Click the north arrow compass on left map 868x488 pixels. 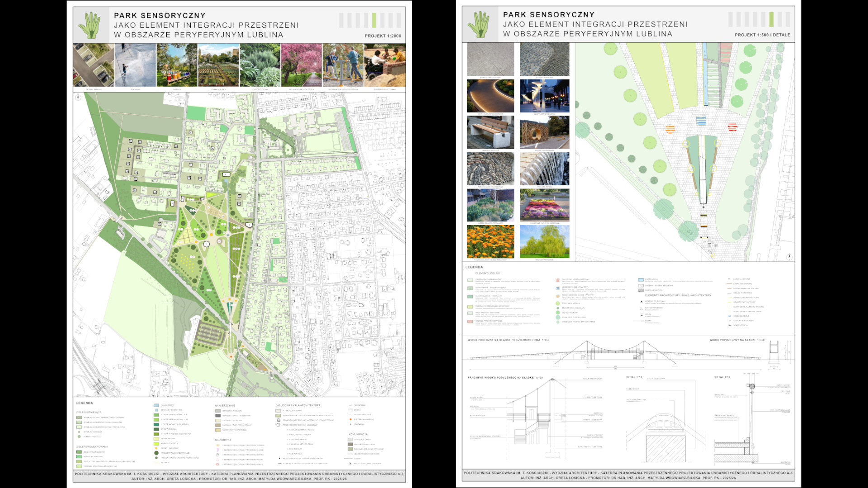click(x=78, y=97)
